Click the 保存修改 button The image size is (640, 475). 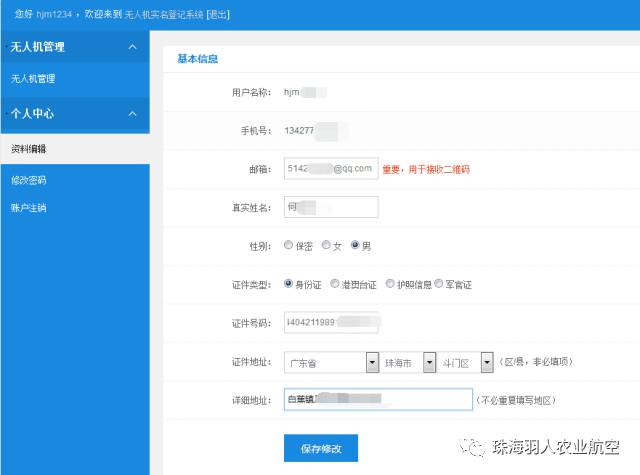321,448
